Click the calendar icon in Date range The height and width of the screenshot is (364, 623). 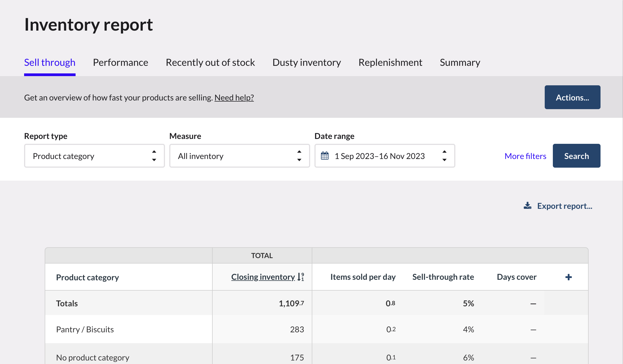pos(325,156)
